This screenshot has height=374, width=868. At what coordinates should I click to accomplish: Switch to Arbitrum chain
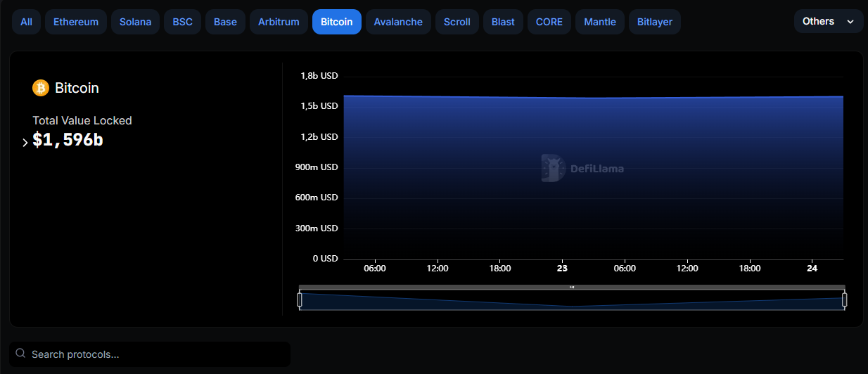point(278,22)
